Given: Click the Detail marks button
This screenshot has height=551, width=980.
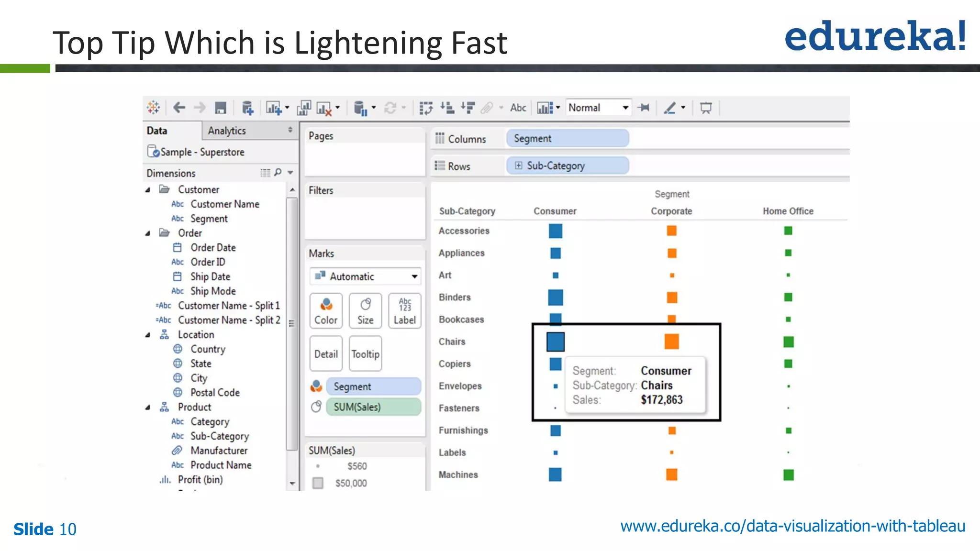Looking at the screenshot, I should pyautogui.click(x=326, y=353).
